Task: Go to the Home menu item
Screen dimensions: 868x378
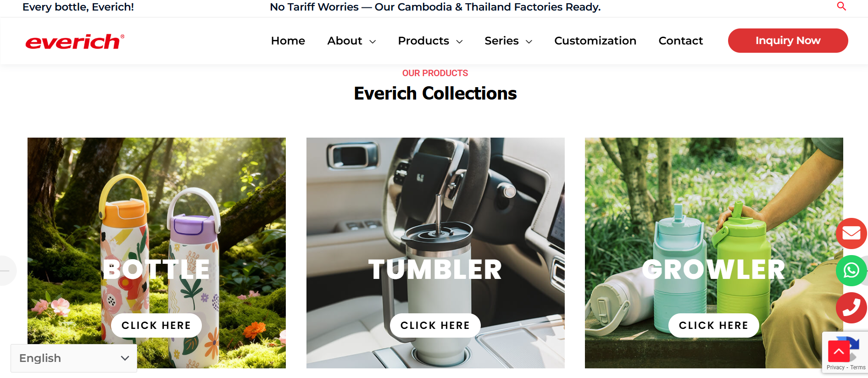Action: (288, 41)
